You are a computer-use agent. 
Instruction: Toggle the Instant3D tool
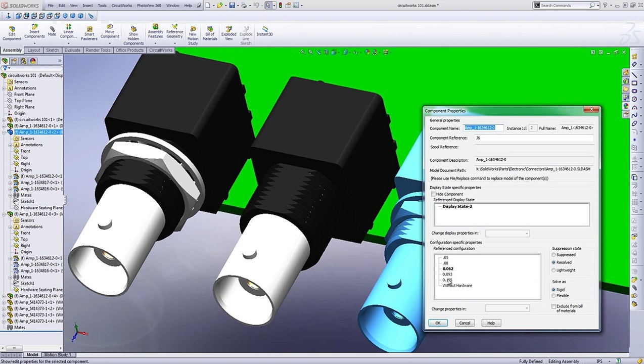pos(264,31)
